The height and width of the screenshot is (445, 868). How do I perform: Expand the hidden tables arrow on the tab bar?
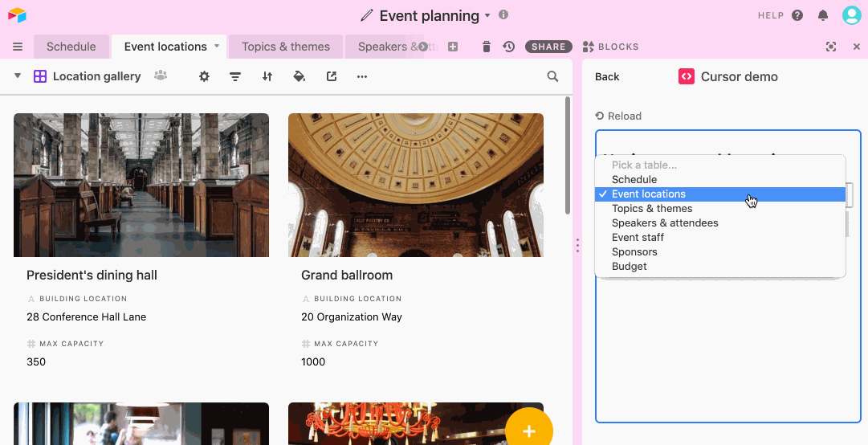423,47
